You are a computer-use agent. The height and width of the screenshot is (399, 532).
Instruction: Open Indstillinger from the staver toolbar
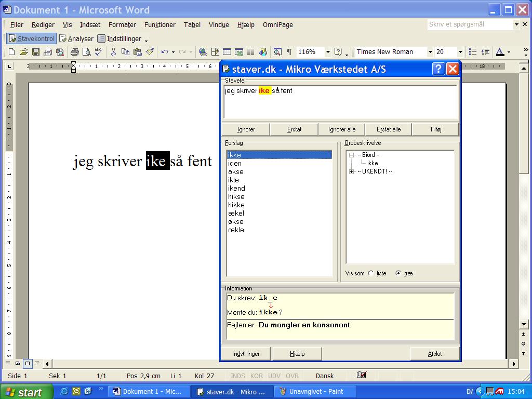click(x=119, y=38)
